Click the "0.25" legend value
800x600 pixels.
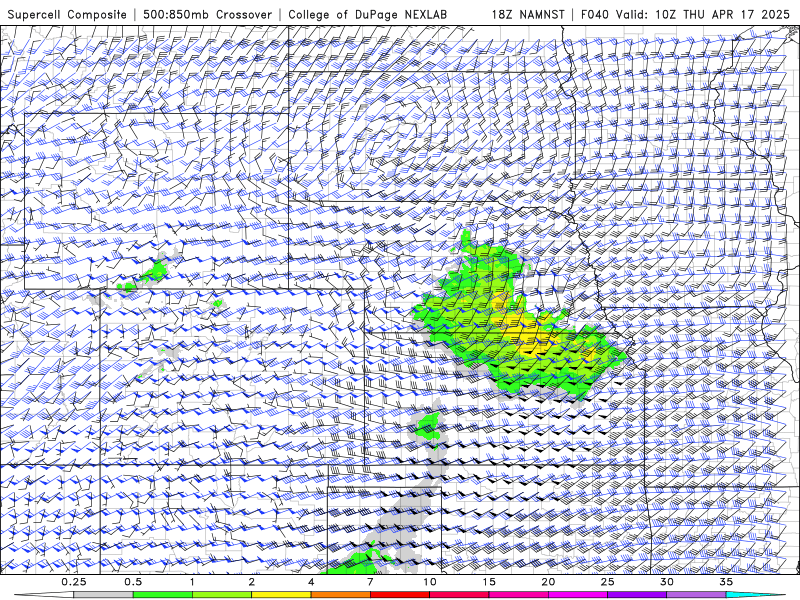pos(73,582)
